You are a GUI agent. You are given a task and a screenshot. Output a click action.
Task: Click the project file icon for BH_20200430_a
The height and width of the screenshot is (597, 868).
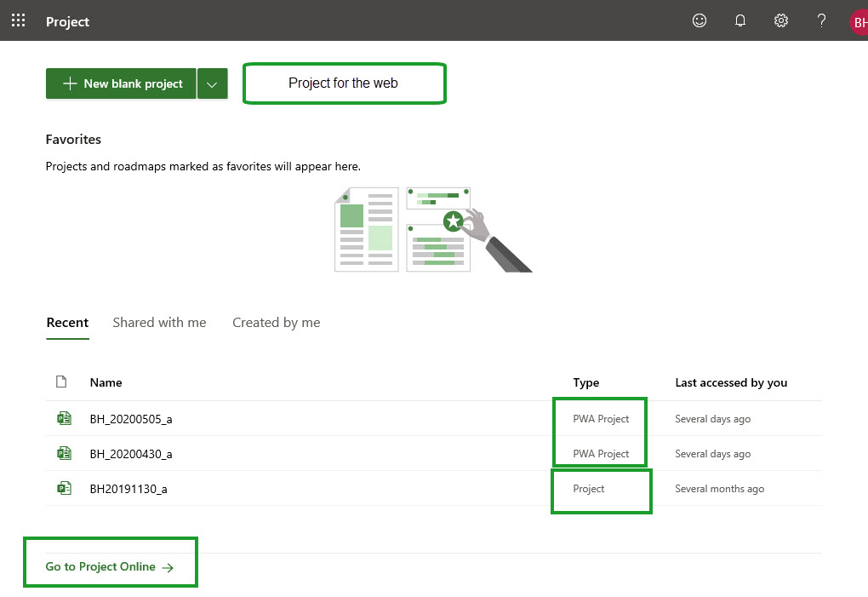tap(64, 453)
